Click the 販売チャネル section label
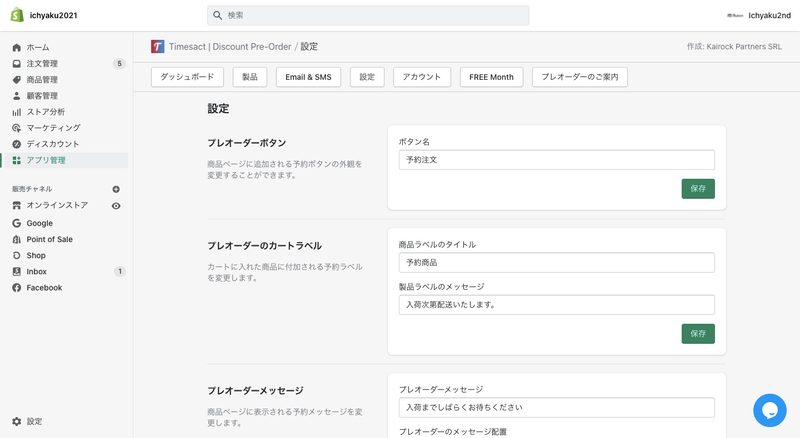The width and height of the screenshot is (800, 438). 32,189
